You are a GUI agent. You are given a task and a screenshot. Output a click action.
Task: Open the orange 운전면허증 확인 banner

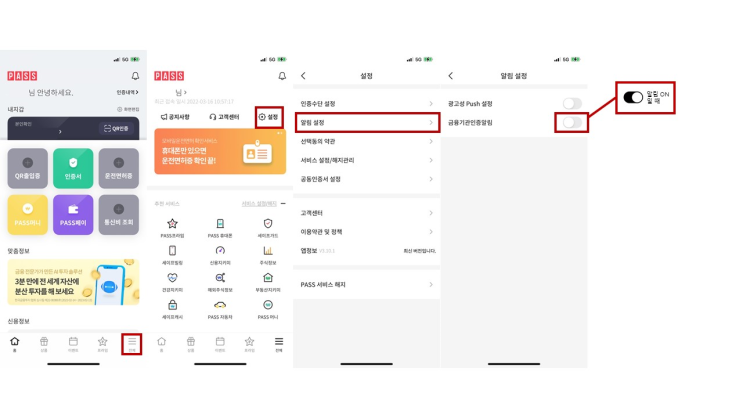coord(220,152)
